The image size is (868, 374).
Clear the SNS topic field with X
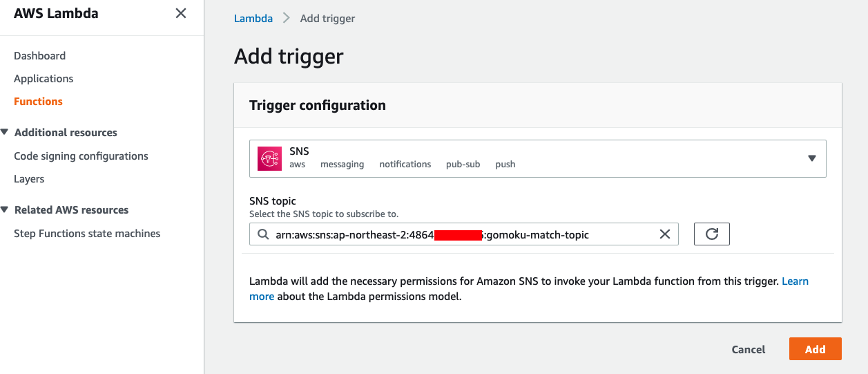click(665, 234)
